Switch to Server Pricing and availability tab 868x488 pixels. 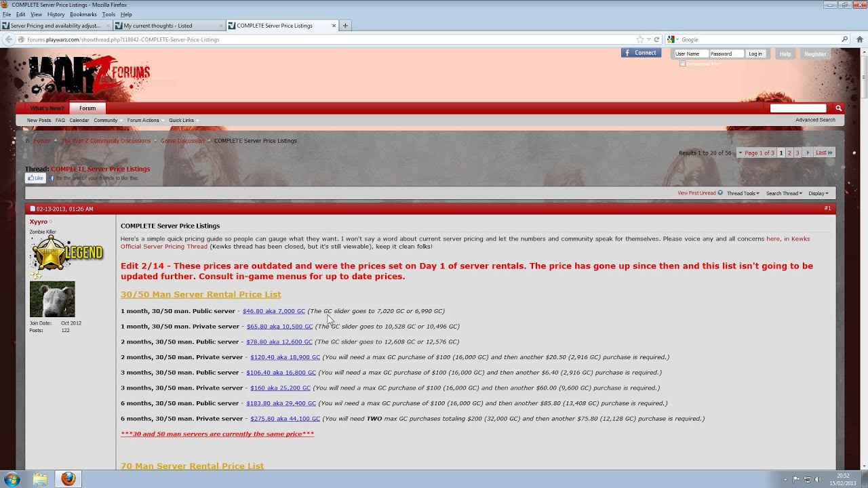coord(56,26)
